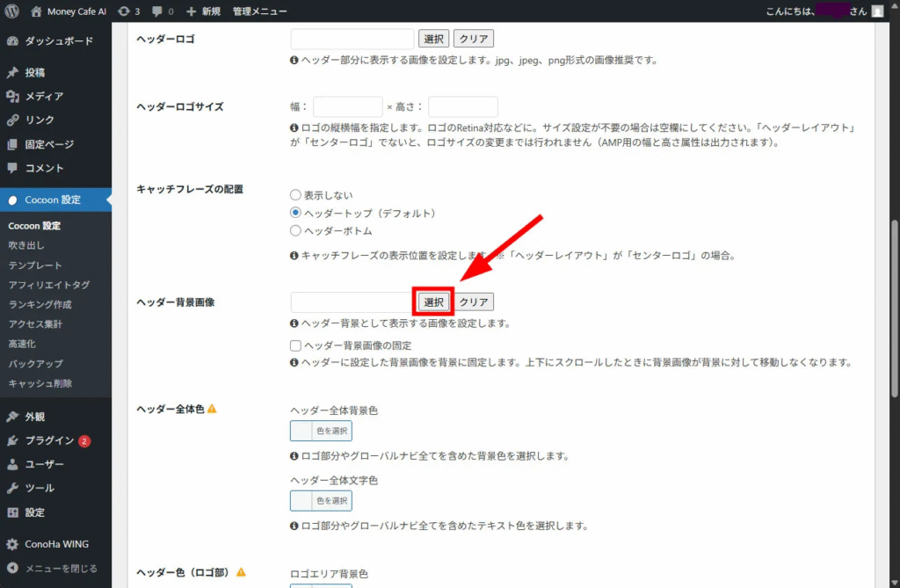The height and width of the screenshot is (588, 900).
Task: Click クリア button for ヘッダーロゴ
Action: pyautogui.click(x=474, y=39)
